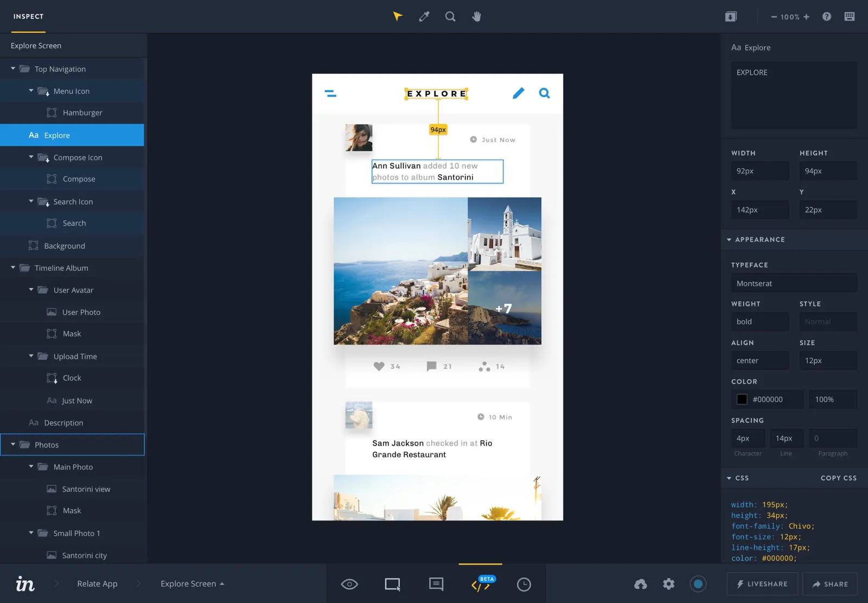
Task: Collapse the Top Navigation layer group
Action: 12,68
